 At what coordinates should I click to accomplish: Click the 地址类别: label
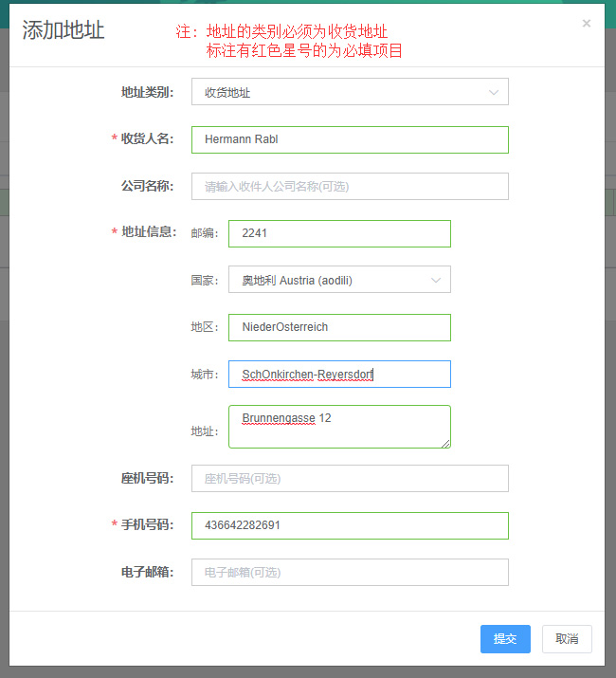click(148, 92)
